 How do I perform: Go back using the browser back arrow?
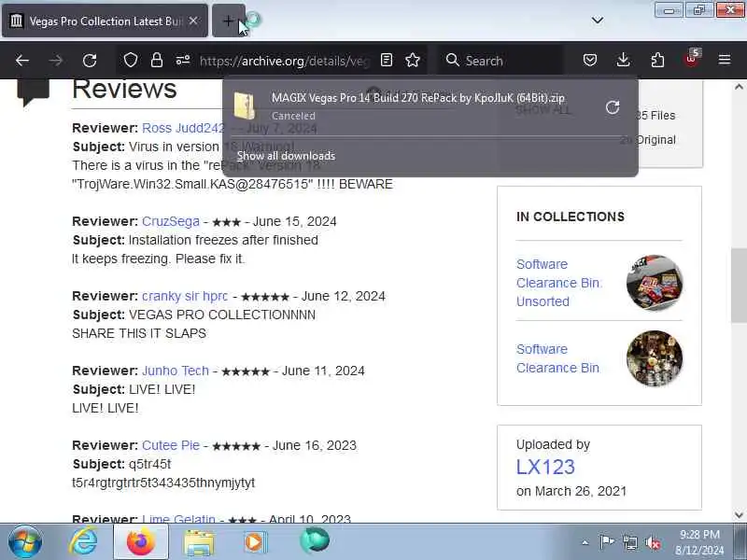pyautogui.click(x=21, y=61)
